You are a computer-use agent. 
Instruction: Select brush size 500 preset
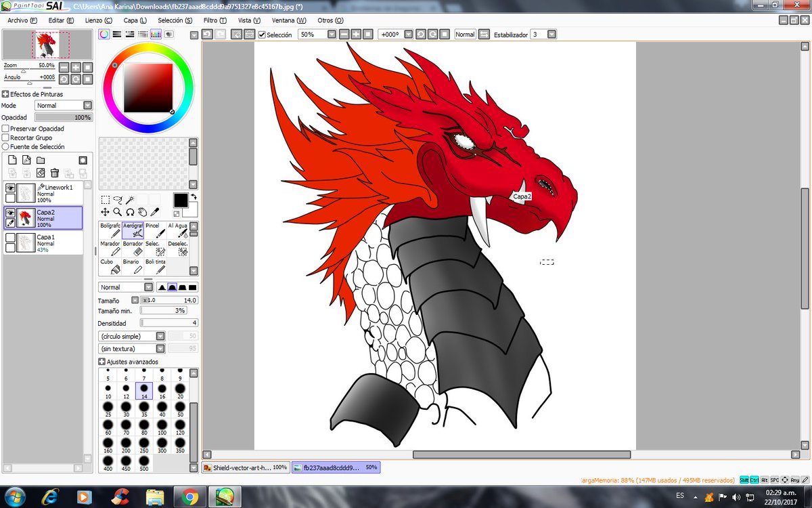tap(144, 463)
